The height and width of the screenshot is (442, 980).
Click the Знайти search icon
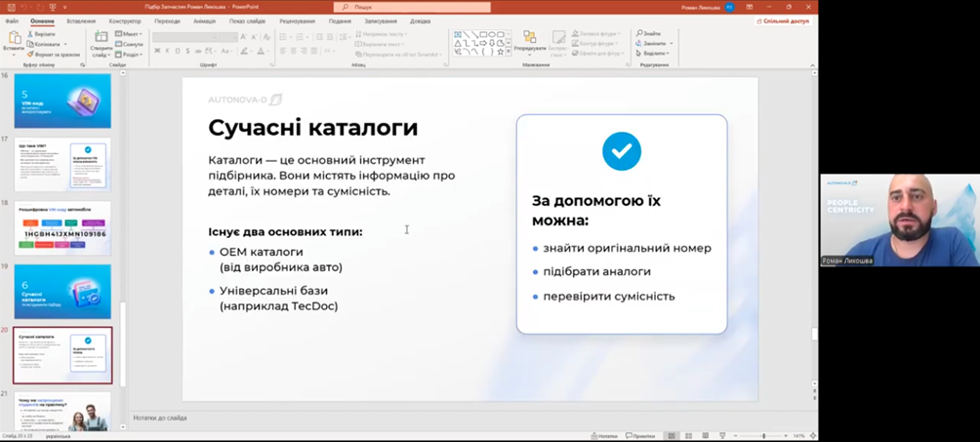639,34
